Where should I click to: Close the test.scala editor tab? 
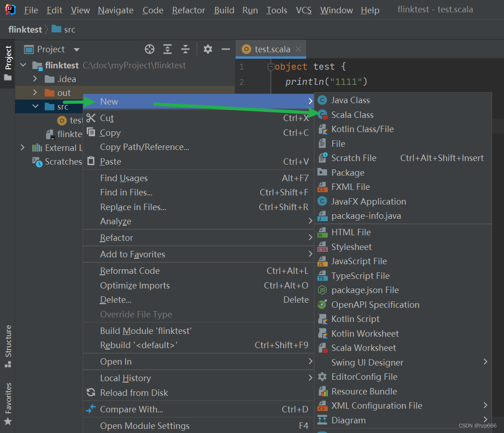click(x=299, y=49)
